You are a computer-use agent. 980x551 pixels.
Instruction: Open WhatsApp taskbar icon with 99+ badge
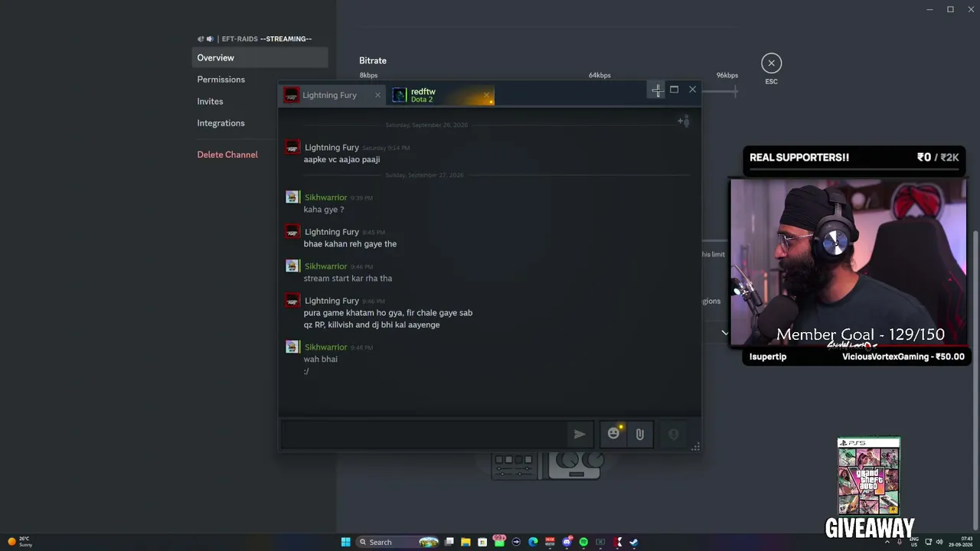tap(499, 541)
